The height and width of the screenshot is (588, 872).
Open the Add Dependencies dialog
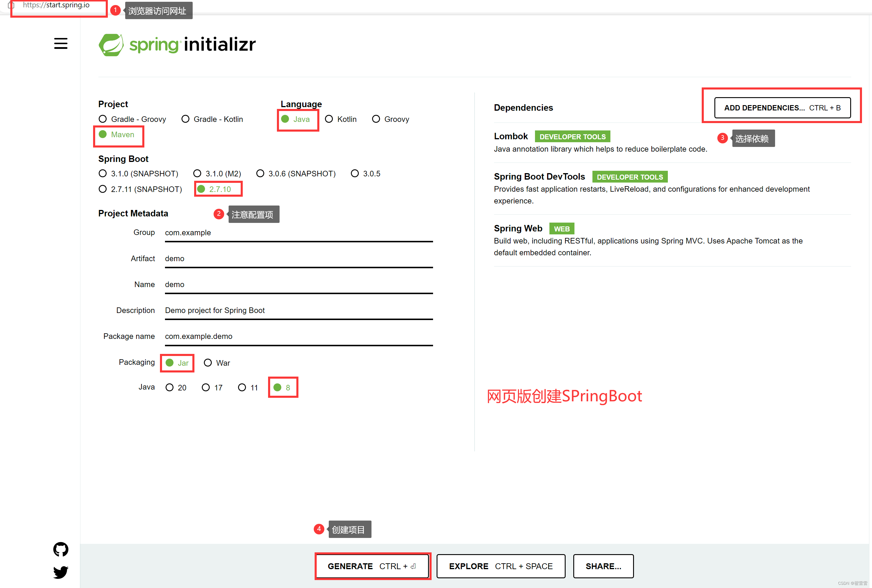coord(782,108)
